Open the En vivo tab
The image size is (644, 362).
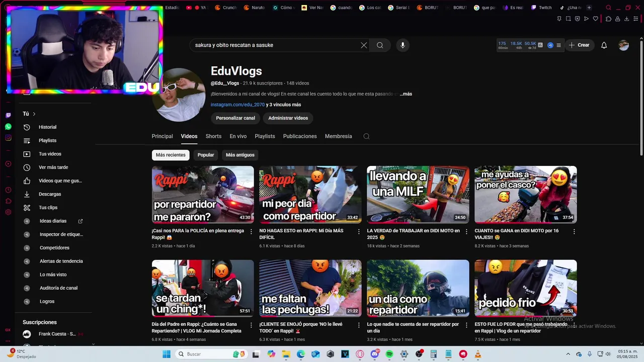tap(238, 136)
